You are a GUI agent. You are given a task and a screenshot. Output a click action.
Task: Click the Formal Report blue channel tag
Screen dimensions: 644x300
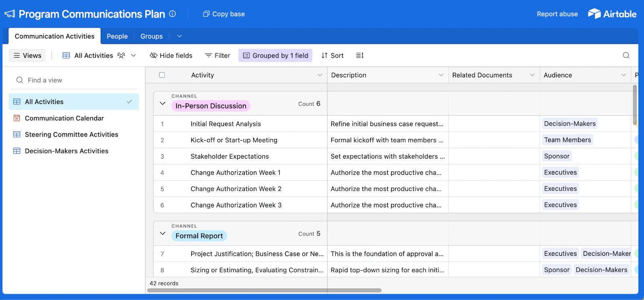point(199,236)
